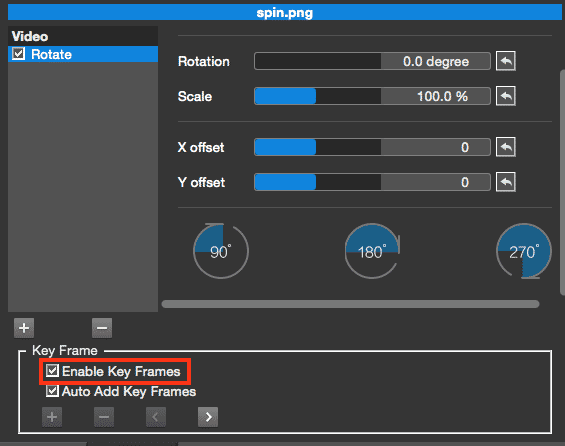Add a new filter with the plus button
This screenshot has width=565, height=446.
tap(24, 328)
